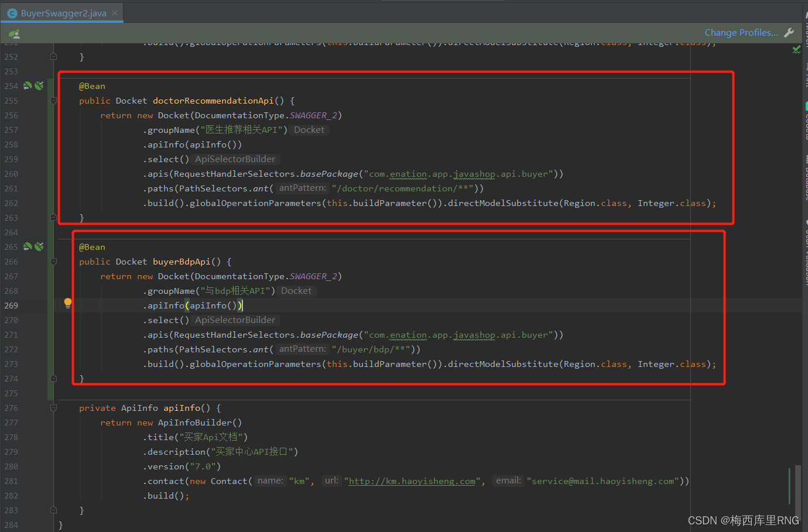Screen dimensions: 808x532
Task: Click the green inspection checkmark indicator
Action: click(796, 50)
